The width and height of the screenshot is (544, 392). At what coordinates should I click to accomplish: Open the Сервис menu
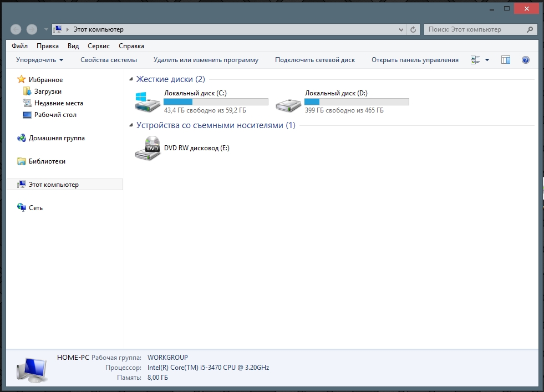98,46
